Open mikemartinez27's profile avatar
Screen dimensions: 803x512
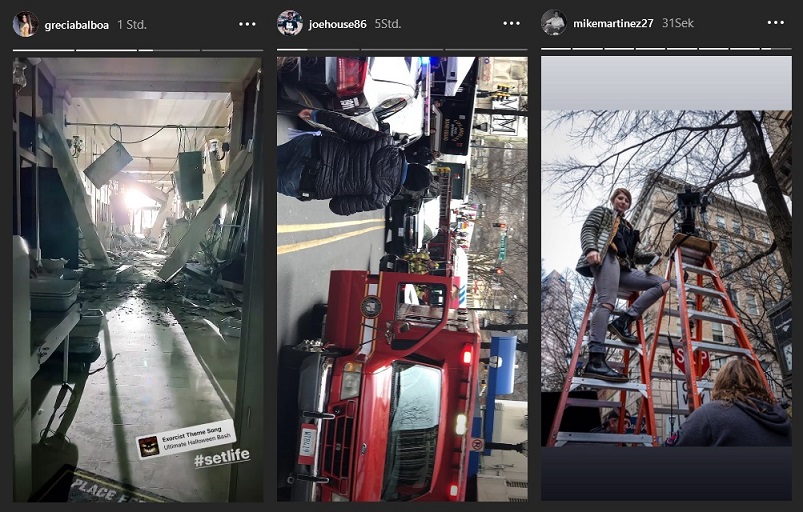point(554,23)
